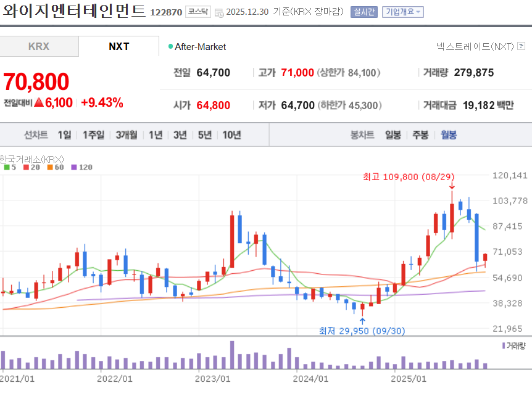Click the 넥스트레이드(NXT) help question icon
The image size is (532, 396).
(x=521, y=46)
